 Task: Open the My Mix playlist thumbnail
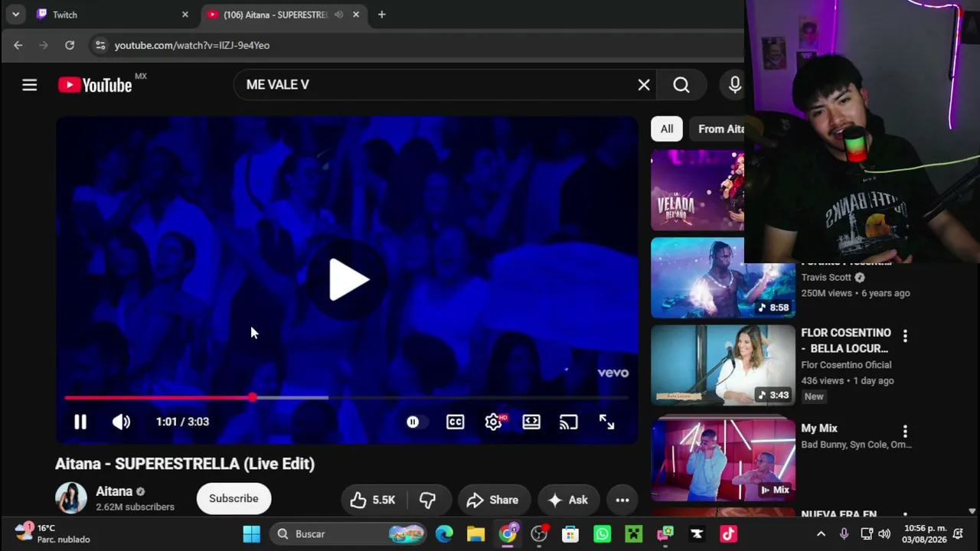[723, 461]
